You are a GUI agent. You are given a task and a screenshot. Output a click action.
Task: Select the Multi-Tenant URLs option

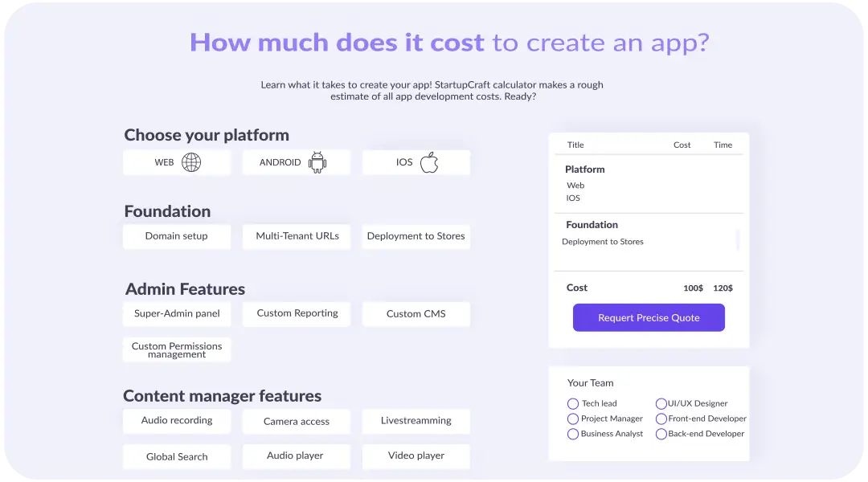coord(297,236)
